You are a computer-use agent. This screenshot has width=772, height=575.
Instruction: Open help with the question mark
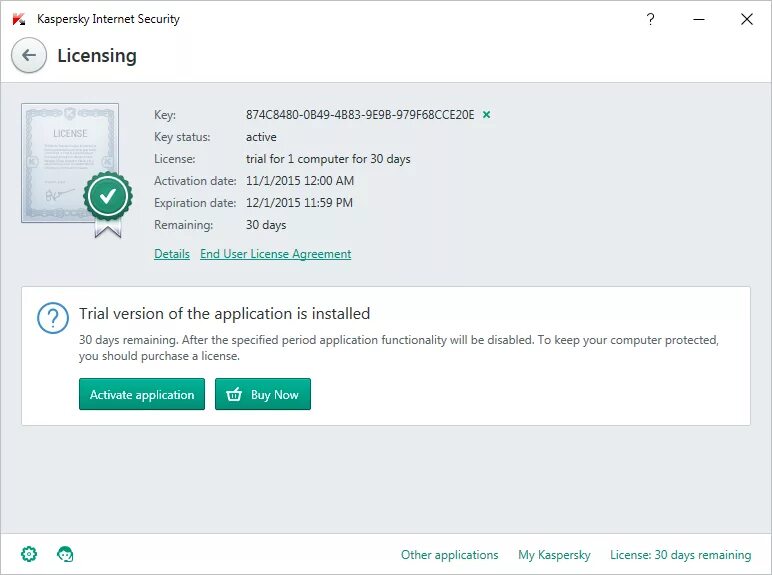tap(650, 19)
